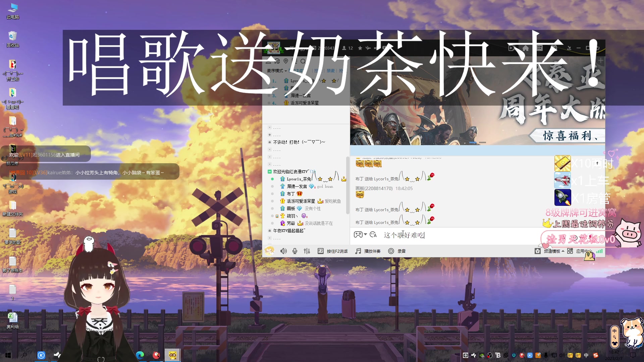644x362 pixels.
Task: Open 此电脑 desktop icon
Action: [x=13, y=11]
